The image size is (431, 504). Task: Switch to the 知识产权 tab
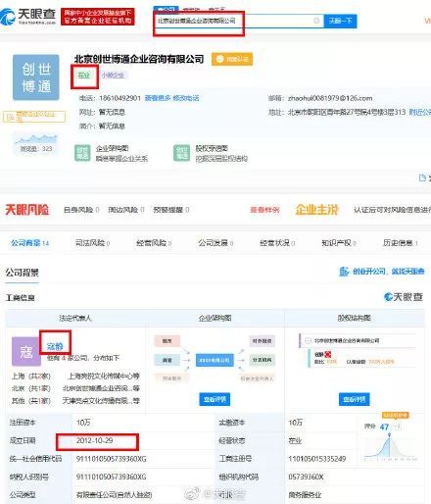[339, 243]
